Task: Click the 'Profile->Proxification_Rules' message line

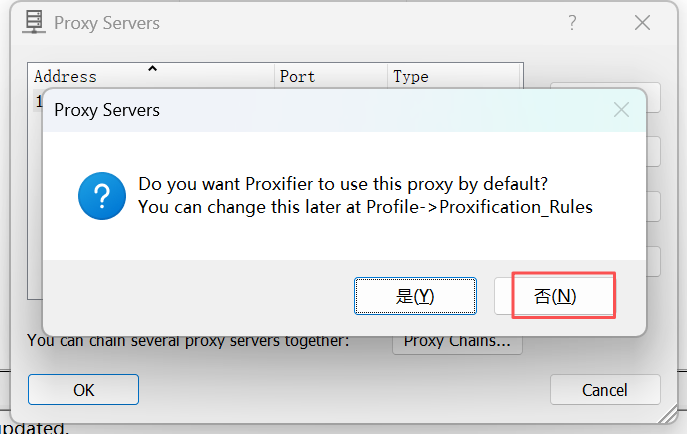Action: click(x=365, y=207)
